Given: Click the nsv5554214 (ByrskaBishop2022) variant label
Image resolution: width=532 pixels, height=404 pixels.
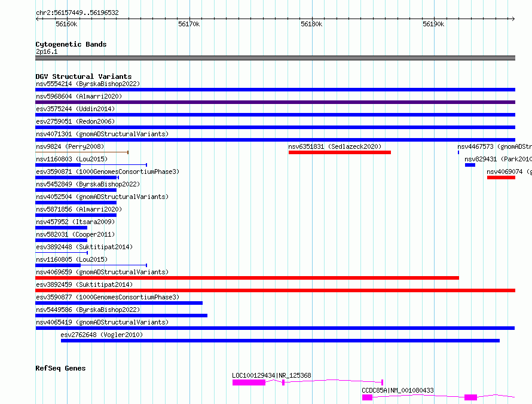Looking at the screenshot, I should pos(88,84).
